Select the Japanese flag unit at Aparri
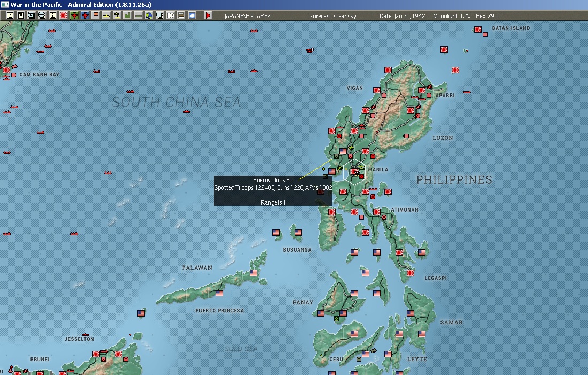Screen dimensions: 588x375 click(x=422, y=90)
